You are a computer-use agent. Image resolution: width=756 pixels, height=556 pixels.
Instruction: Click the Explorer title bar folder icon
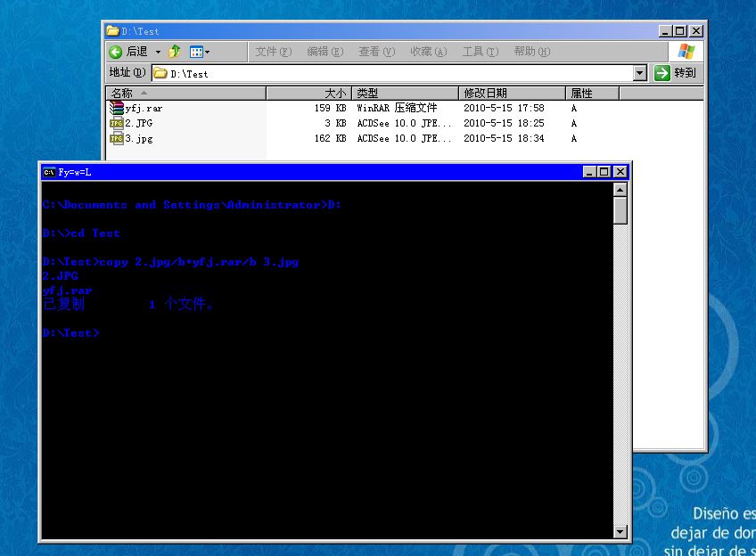(113, 31)
